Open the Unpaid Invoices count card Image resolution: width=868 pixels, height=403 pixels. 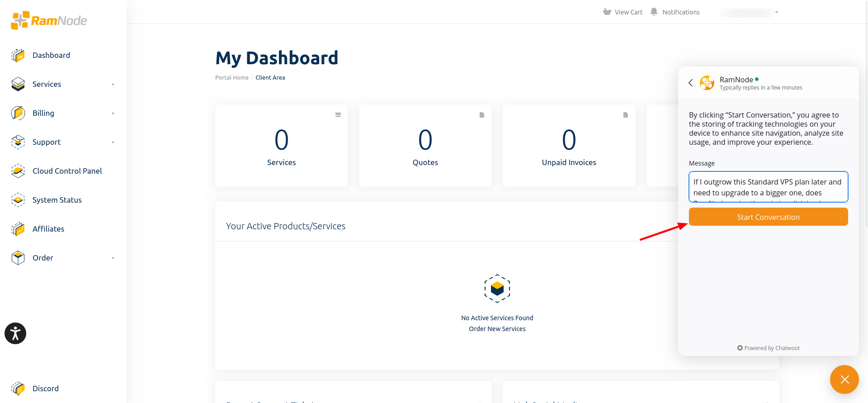[x=569, y=146]
